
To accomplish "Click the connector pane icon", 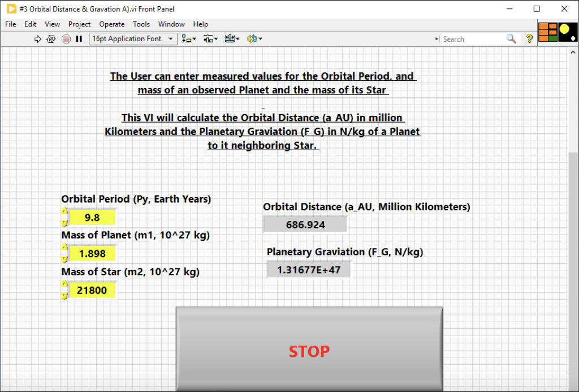I will click(547, 32).
